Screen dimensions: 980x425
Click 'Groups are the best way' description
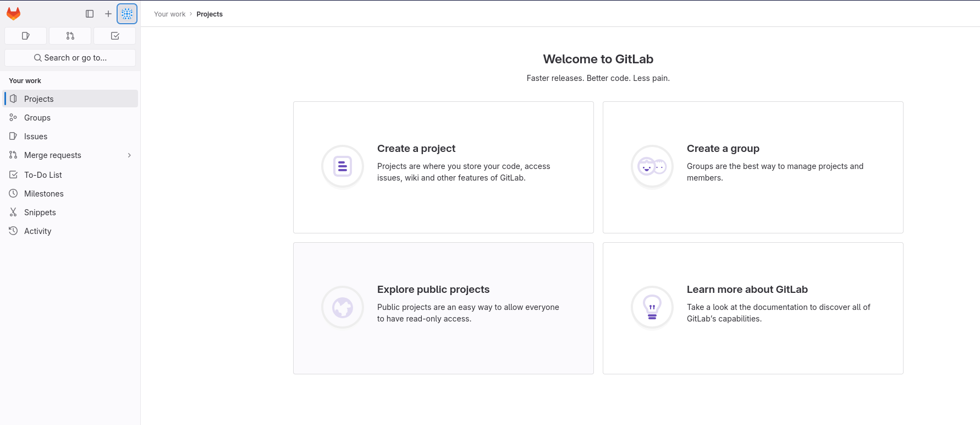[775, 172]
